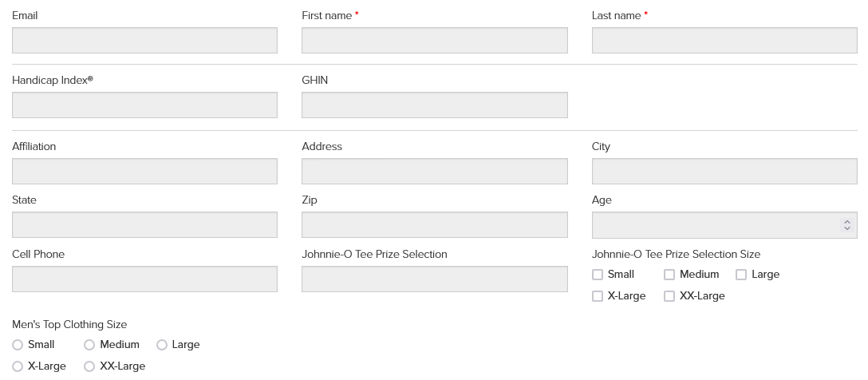Tick the Medium tee prize size checkbox
868x380 pixels.
pyautogui.click(x=669, y=275)
